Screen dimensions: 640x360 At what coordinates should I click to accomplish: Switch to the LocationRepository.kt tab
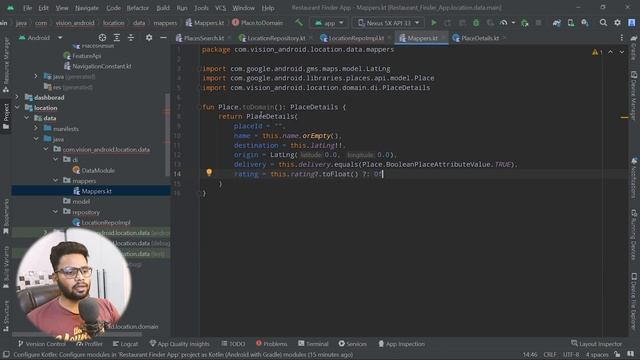[273, 38]
